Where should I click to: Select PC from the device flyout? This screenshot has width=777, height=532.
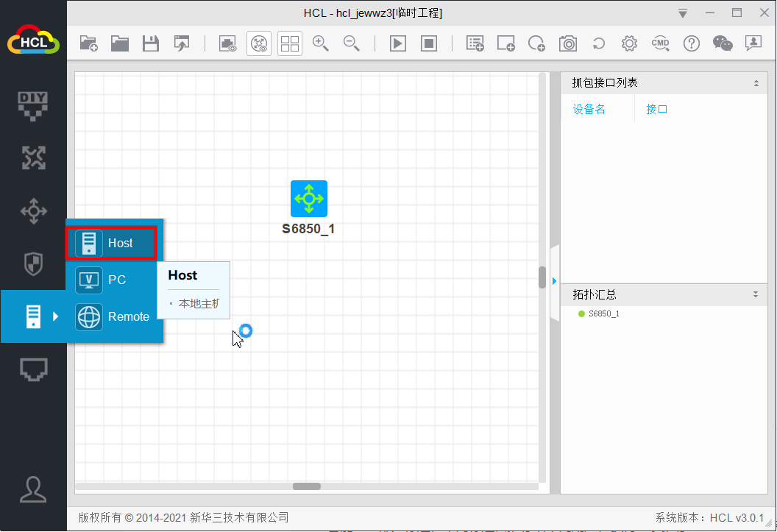click(x=112, y=280)
